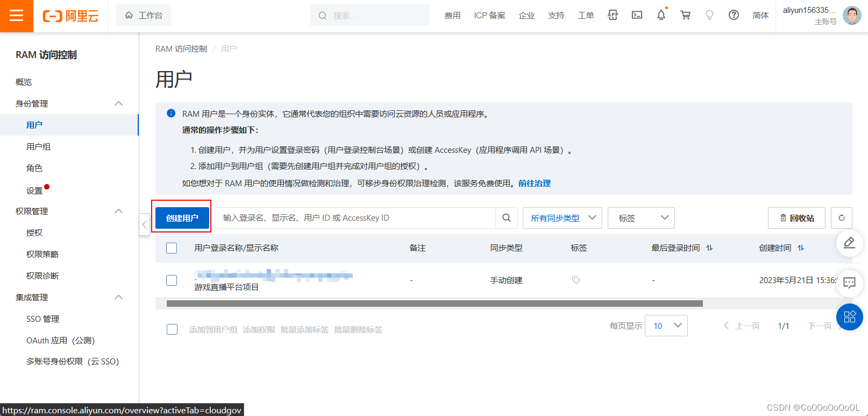868x416 pixels.
Task: Open the floating chat feedback icon
Action: [x=850, y=283]
